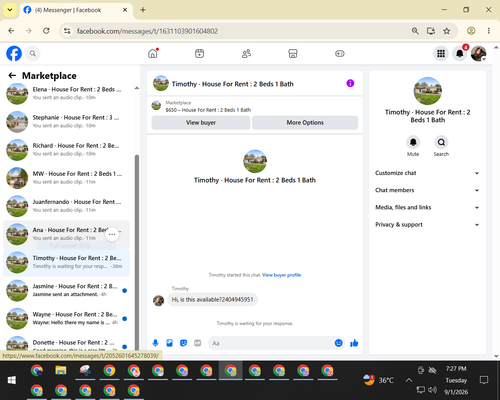Click the browser reload button
Screen dimensions: 500x400
[x=46, y=31]
